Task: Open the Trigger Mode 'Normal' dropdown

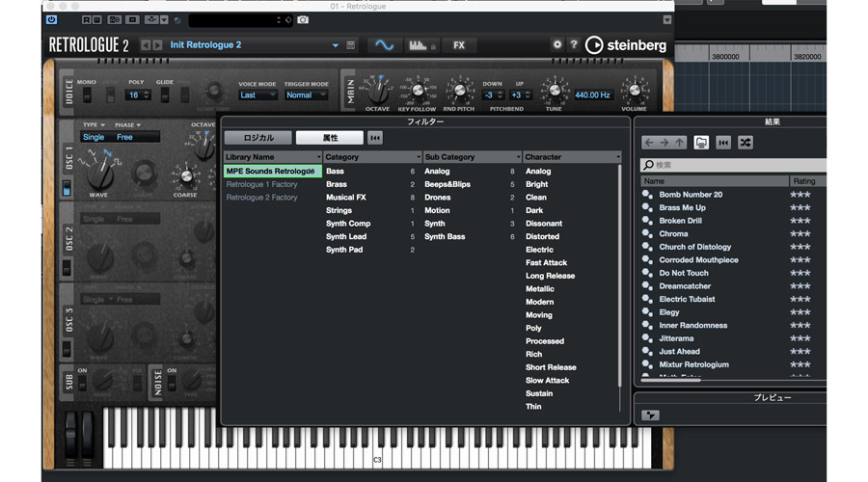Action: (306, 95)
